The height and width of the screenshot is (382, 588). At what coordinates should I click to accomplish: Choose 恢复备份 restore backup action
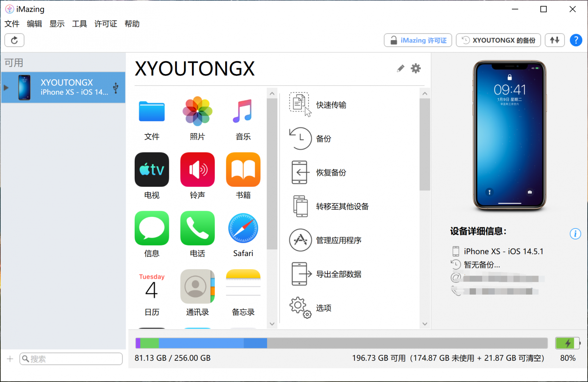[318, 173]
